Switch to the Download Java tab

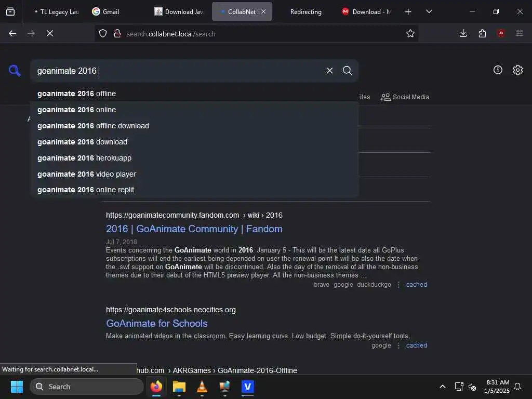[179, 11]
